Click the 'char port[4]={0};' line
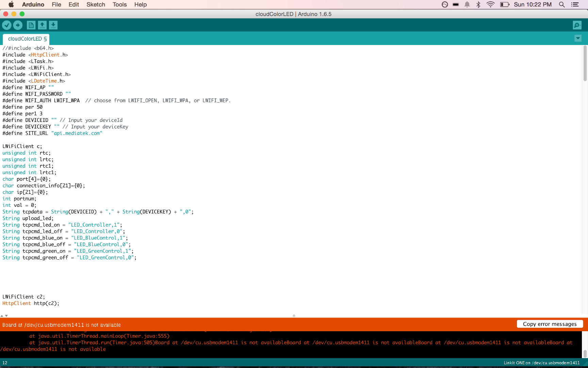The image size is (588, 368). (x=27, y=179)
